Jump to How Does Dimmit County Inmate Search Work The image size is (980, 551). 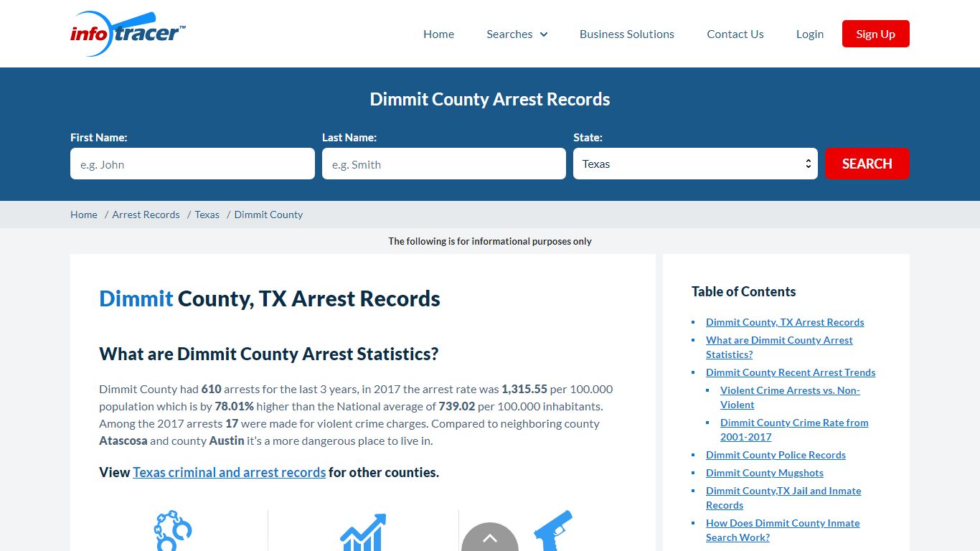783,530
